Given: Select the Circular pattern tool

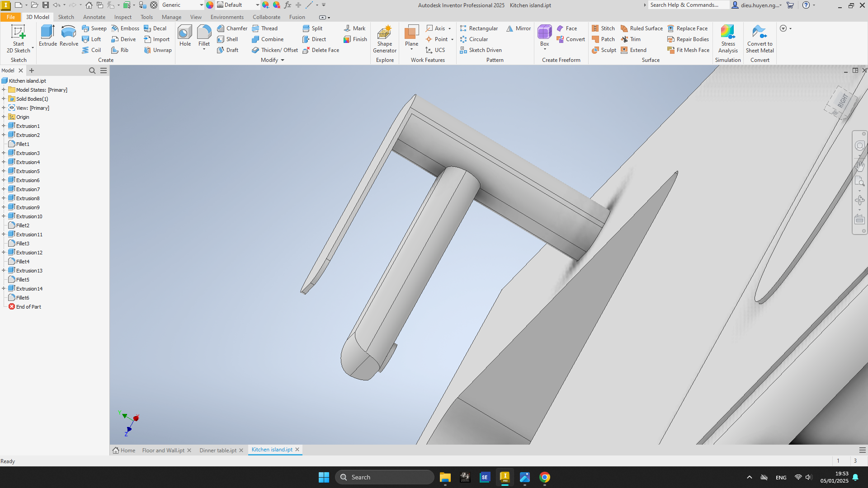Looking at the screenshot, I should click(x=474, y=39).
